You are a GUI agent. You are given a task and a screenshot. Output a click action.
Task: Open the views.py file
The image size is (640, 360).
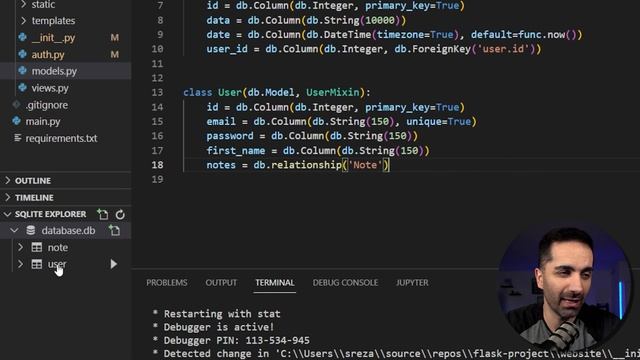[x=50, y=88]
